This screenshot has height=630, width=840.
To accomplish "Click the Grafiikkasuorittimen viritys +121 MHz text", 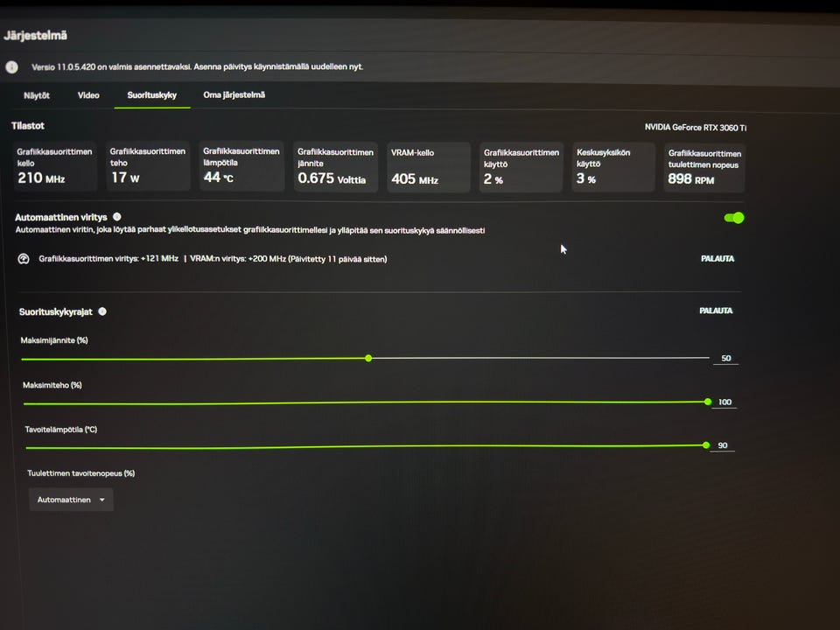I will pos(108,259).
